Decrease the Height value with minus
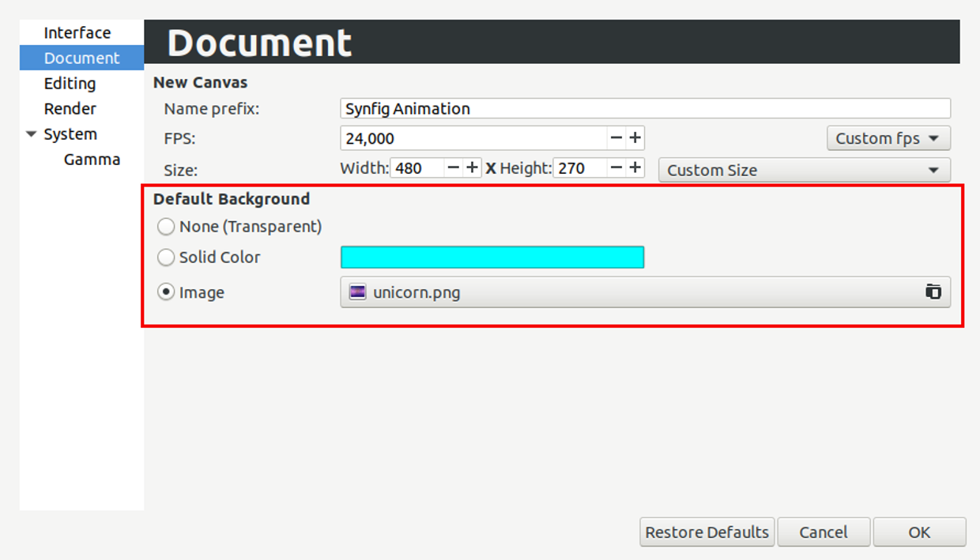This screenshot has height=560, width=980. pos(616,168)
